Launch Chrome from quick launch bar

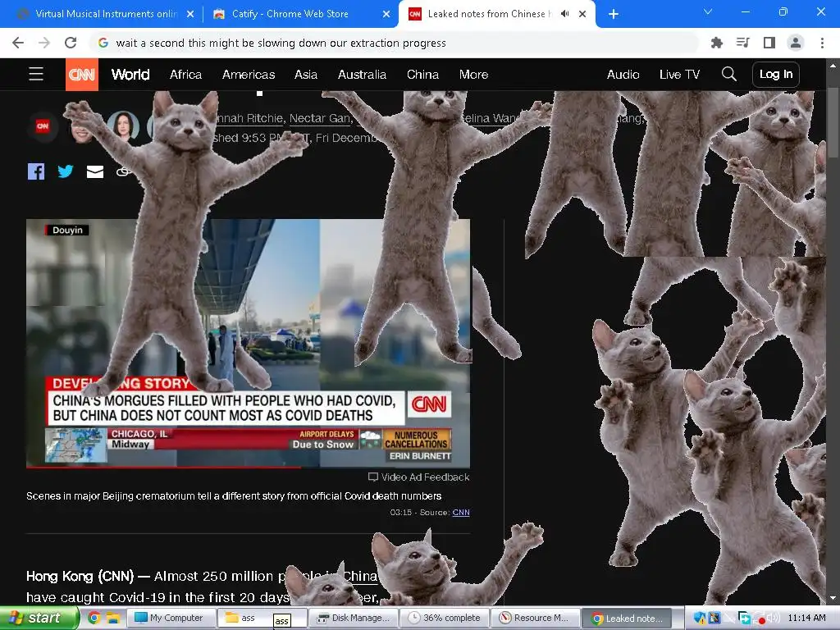[x=94, y=618]
